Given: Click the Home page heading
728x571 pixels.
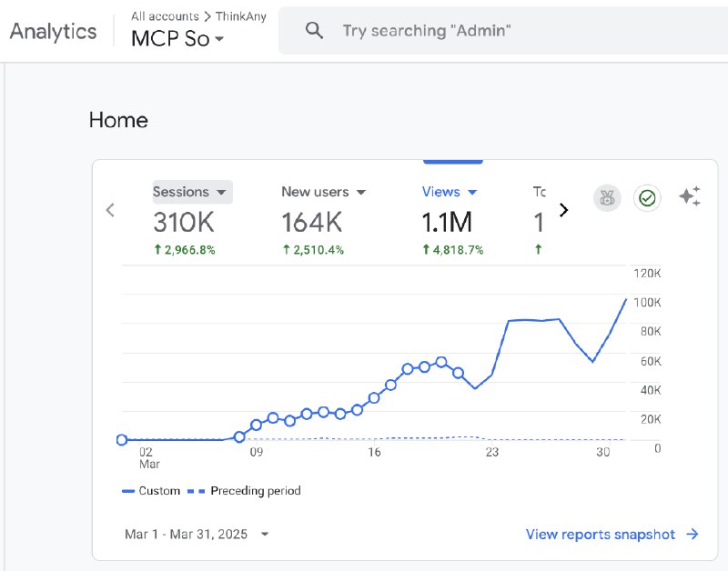Looking at the screenshot, I should tap(118, 120).
